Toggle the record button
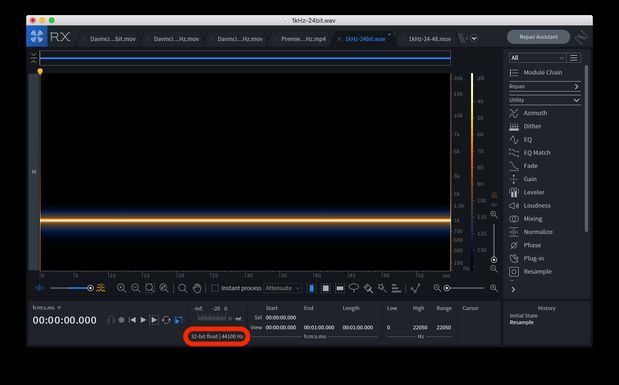Viewport: 619px width, 385px height. pyautogui.click(x=122, y=320)
